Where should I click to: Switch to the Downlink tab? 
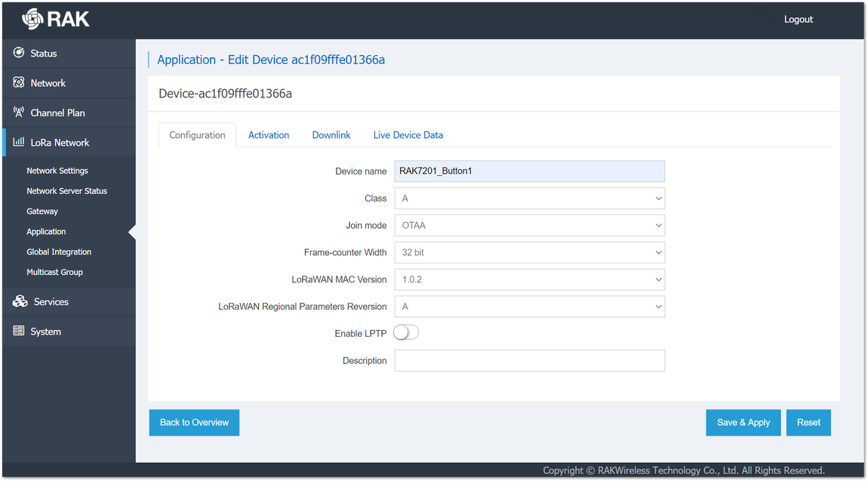point(331,135)
